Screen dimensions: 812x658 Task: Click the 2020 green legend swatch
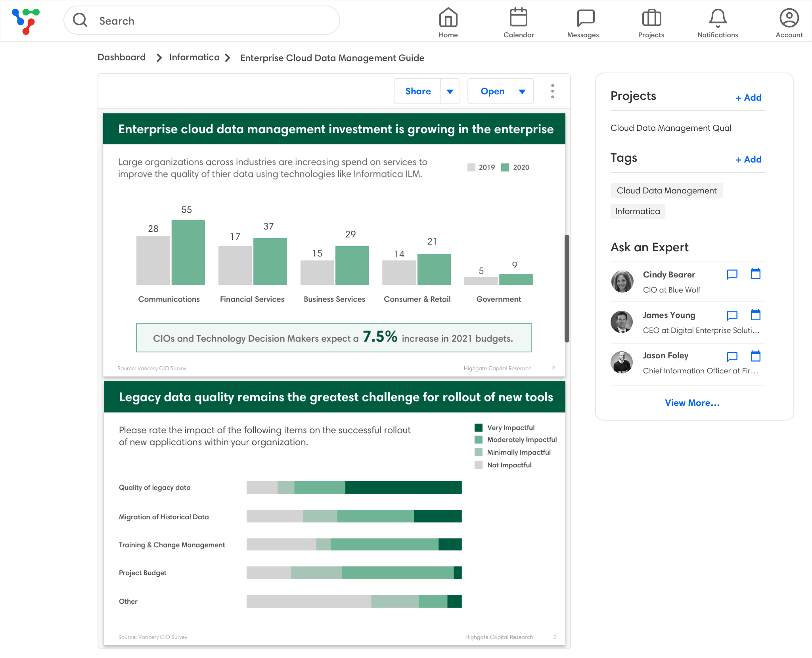505,167
